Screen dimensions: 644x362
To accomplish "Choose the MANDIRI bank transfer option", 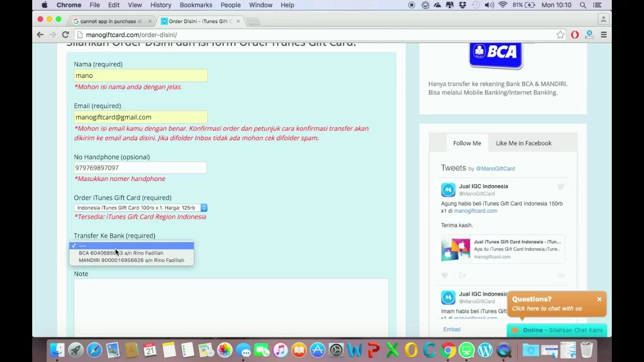I will tap(131, 260).
